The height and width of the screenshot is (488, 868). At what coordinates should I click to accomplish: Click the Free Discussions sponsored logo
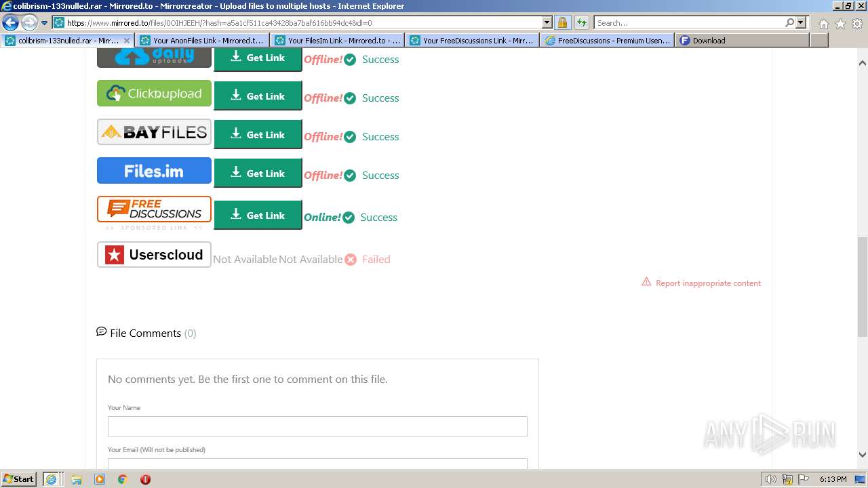click(154, 209)
